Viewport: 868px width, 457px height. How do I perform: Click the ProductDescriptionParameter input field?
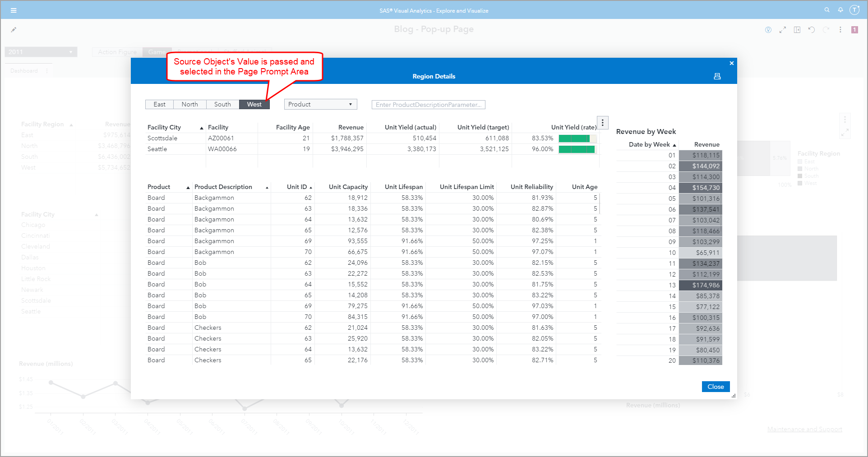(428, 104)
